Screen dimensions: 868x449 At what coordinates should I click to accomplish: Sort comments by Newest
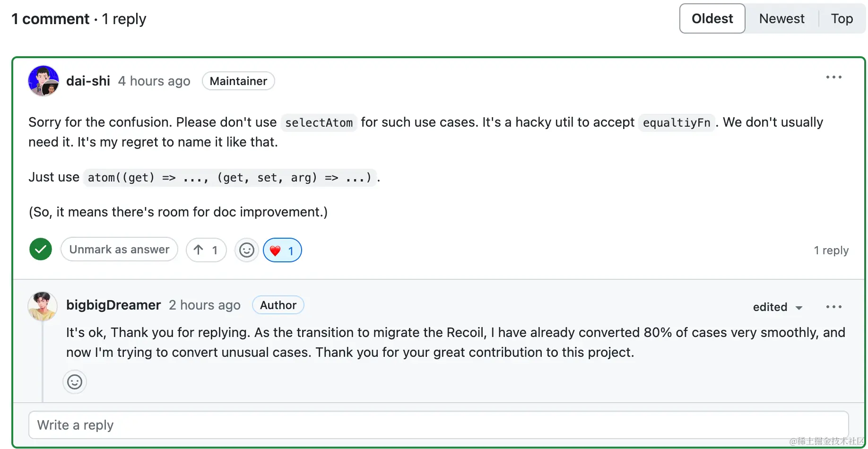click(782, 18)
